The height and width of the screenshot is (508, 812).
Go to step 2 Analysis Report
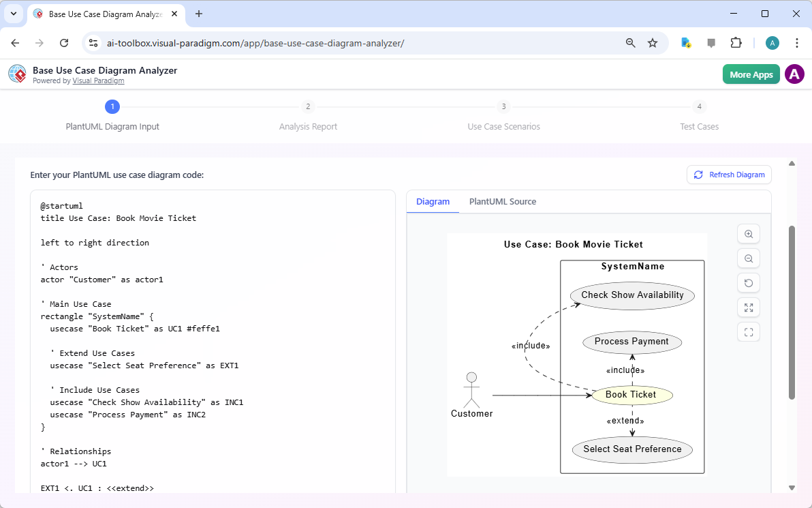click(x=308, y=106)
